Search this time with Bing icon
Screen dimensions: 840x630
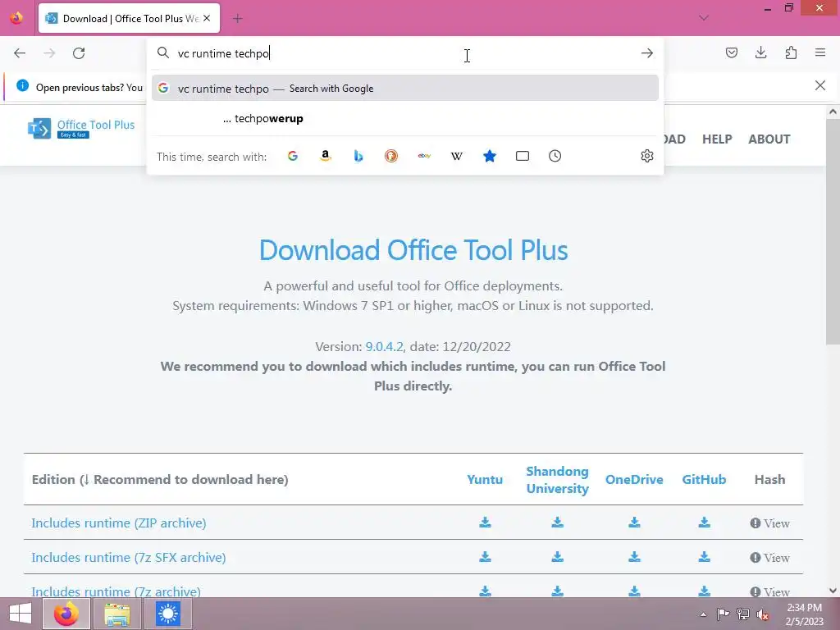(x=358, y=156)
